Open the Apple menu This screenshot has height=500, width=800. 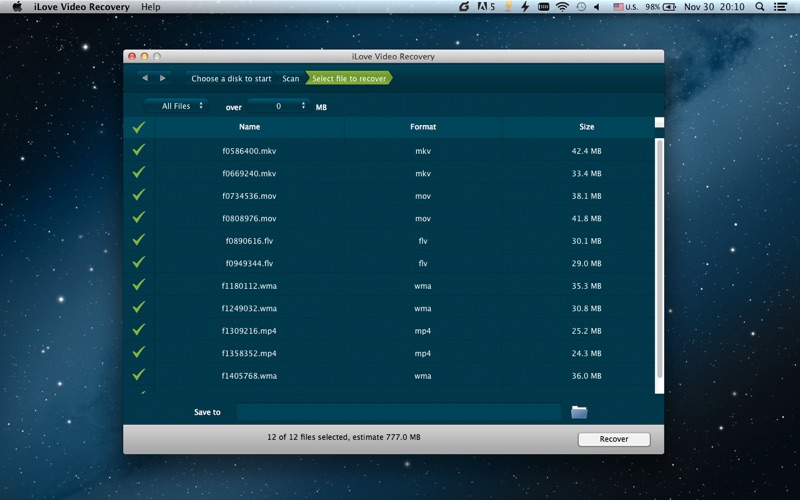[17, 7]
